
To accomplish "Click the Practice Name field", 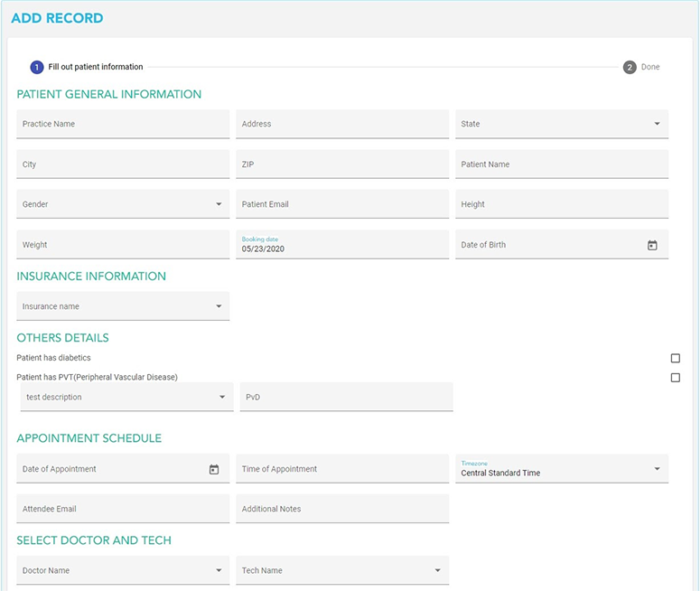I will (123, 124).
